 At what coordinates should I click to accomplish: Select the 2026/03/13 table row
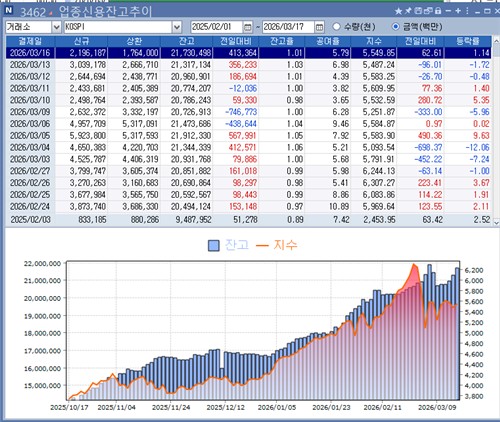(x=249, y=65)
